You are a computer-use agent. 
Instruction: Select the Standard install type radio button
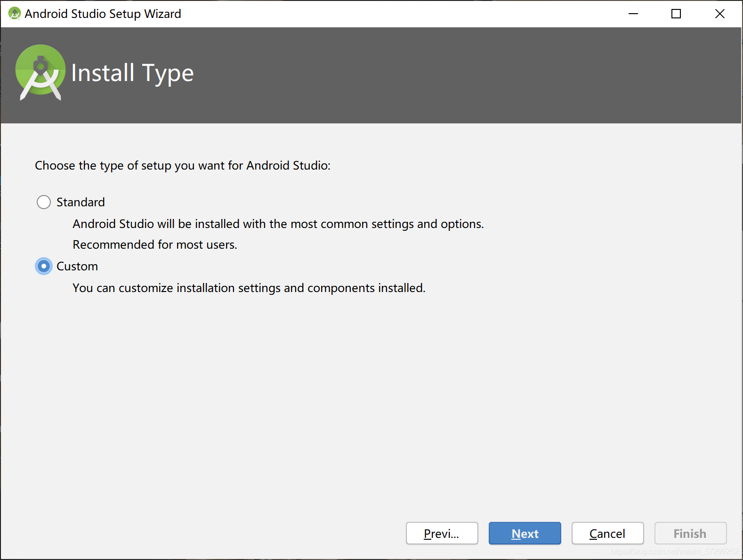coord(44,202)
